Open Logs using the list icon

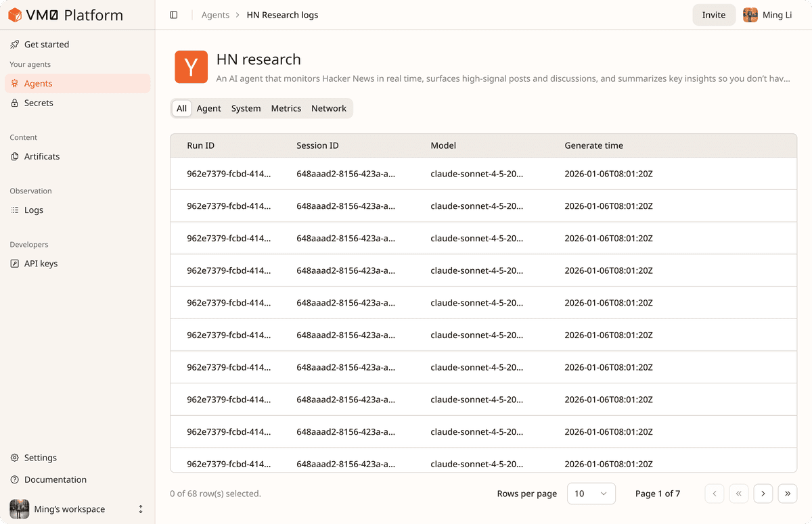[x=15, y=210]
